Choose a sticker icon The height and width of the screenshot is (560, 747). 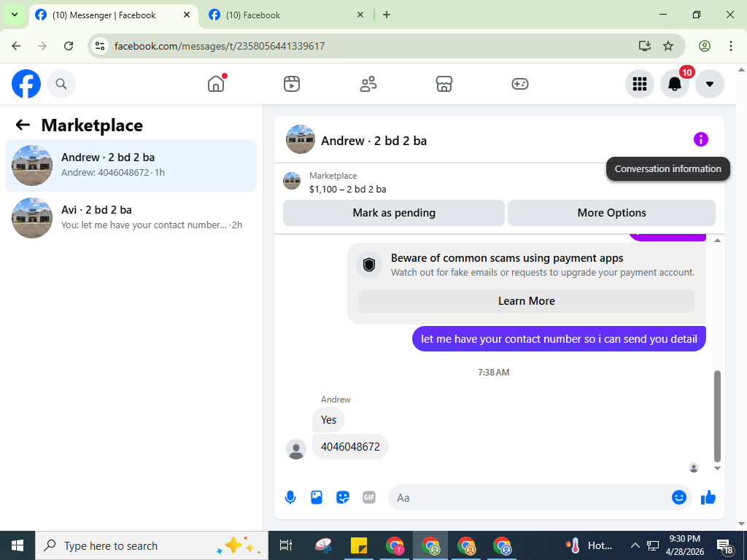coord(343,497)
